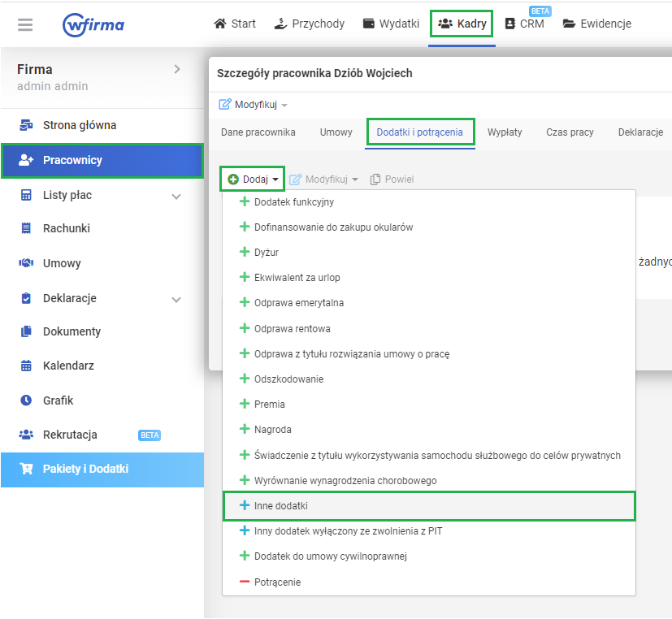
Task: Open Strona główna in the sidebar
Action: pyautogui.click(x=80, y=125)
